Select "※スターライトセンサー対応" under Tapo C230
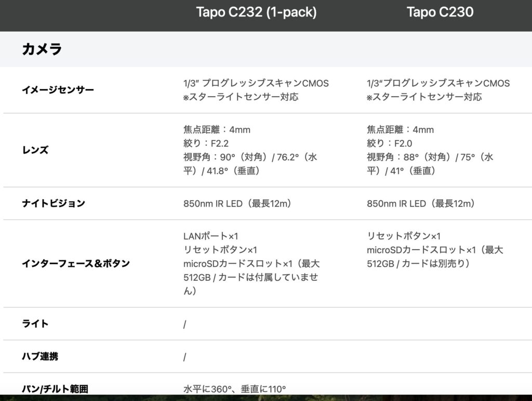This screenshot has height=401, width=532. 424,97
